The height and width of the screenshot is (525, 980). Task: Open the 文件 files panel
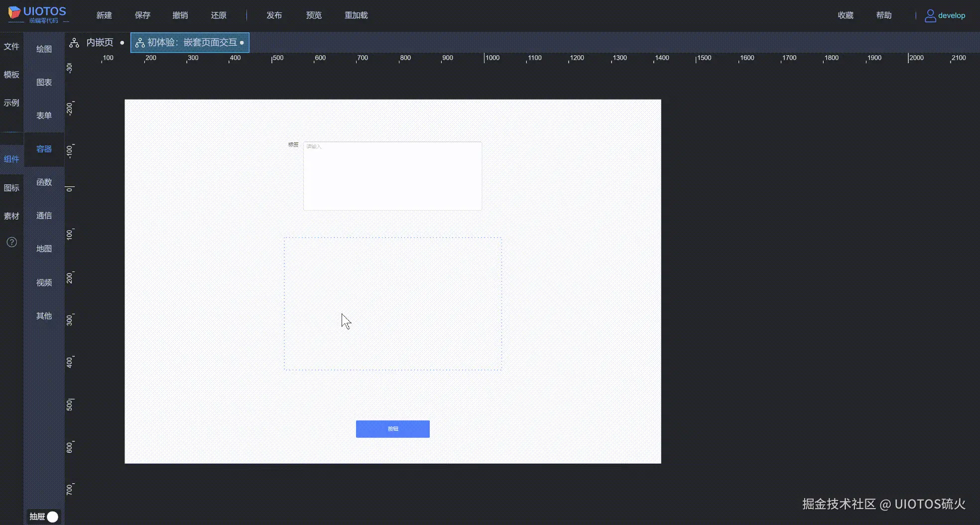[x=11, y=46]
